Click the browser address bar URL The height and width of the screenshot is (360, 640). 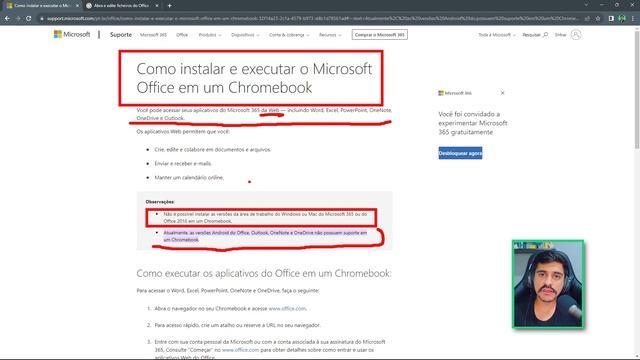click(x=312, y=18)
